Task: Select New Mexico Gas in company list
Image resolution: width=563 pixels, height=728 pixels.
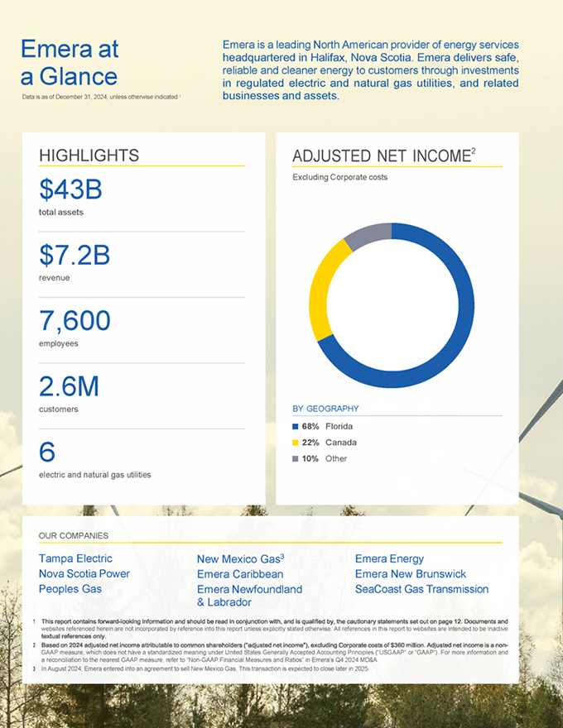Action: 240,559
